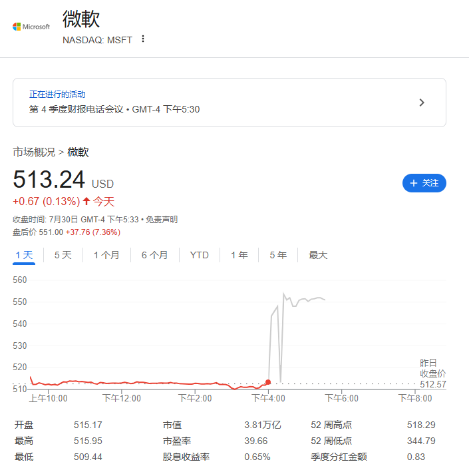Click the +0.67 (0.13%) change text
The width and height of the screenshot is (469, 476).
[x=47, y=202]
